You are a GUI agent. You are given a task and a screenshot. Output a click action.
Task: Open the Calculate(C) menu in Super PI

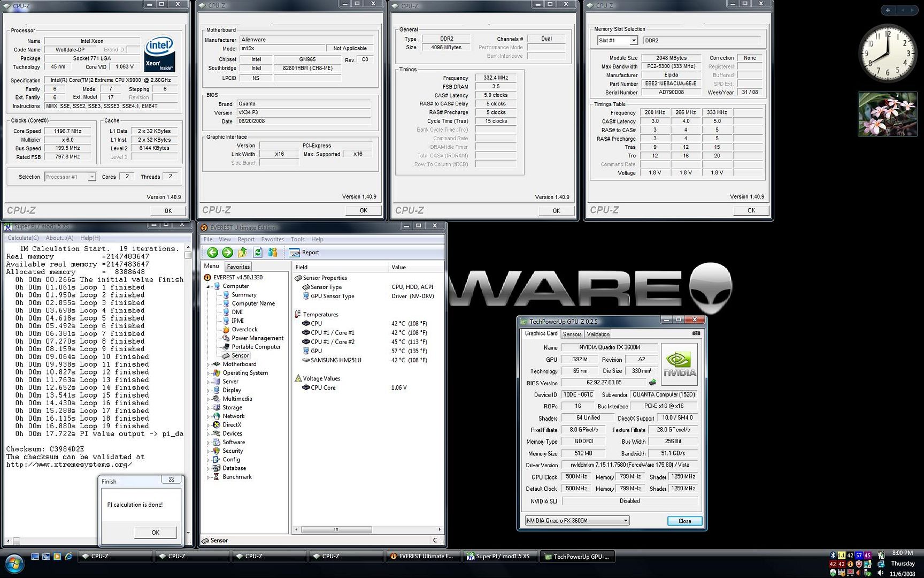tap(23, 238)
